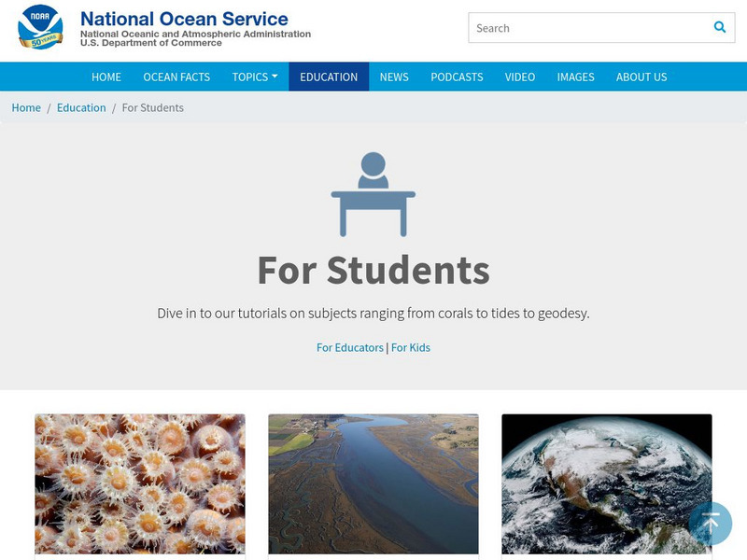Click the National Ocean Service title
This screenshot has width=747, height=560.
(x=184, y=19)
